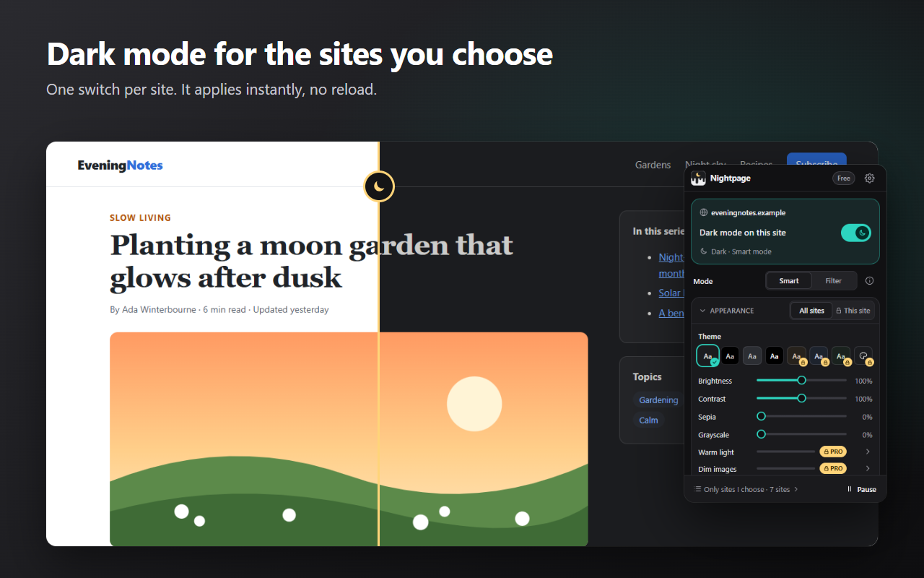
Task: Click the byline 'By Ada Winterbourne'
Action: (152, 309)
